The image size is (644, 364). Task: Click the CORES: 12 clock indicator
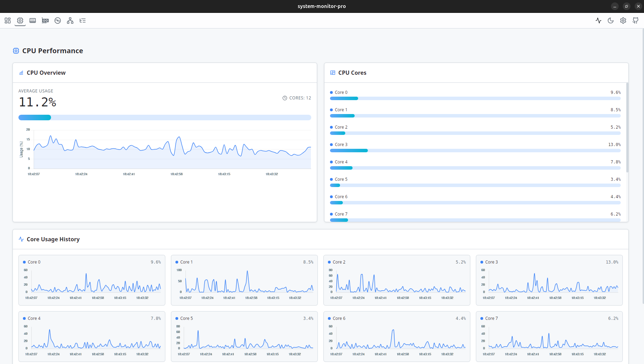click(x=297, y=98)
